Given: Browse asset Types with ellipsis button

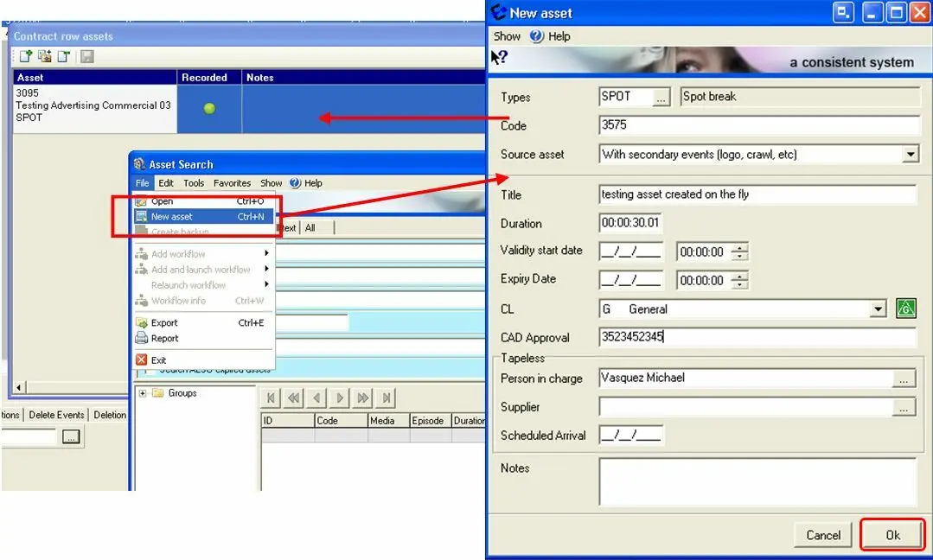Looking at the screenshot, I should pos(661,98).
